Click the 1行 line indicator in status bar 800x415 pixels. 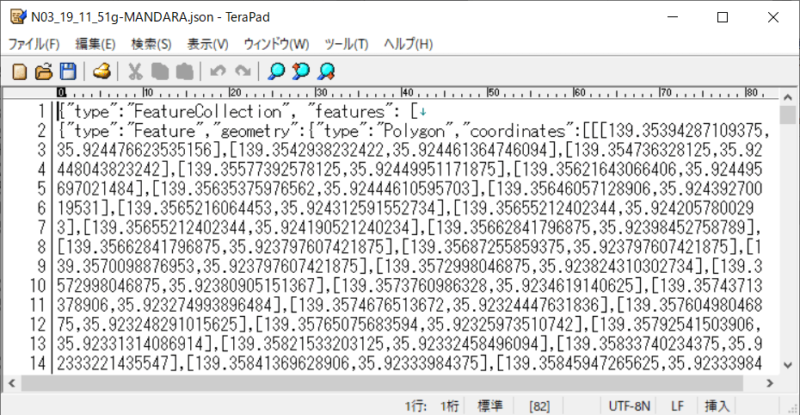[416, 406]
